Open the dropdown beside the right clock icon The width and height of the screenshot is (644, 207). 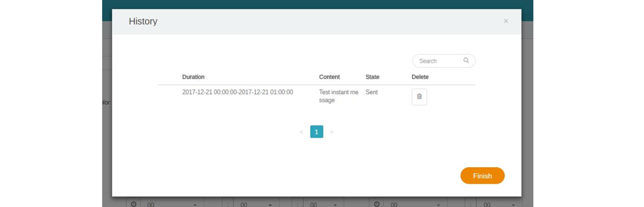point(415,205)
